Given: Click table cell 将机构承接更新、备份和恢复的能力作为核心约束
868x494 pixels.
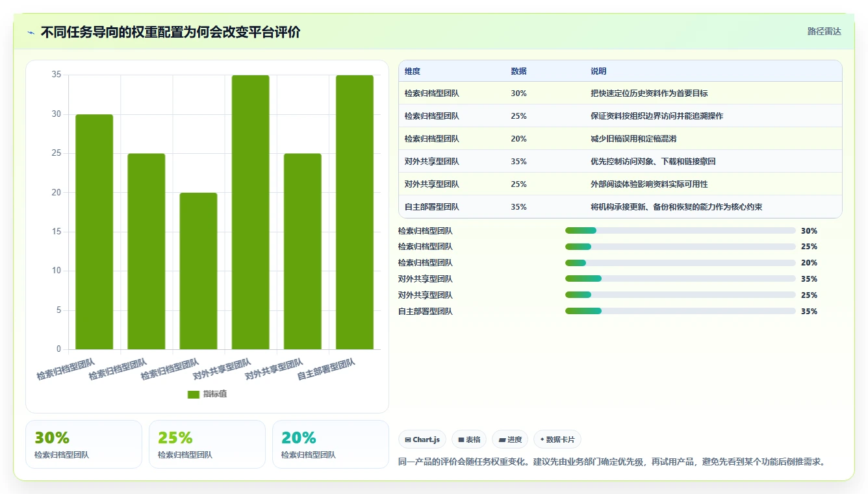Looking at the screenshot, I should pos(676,207).
